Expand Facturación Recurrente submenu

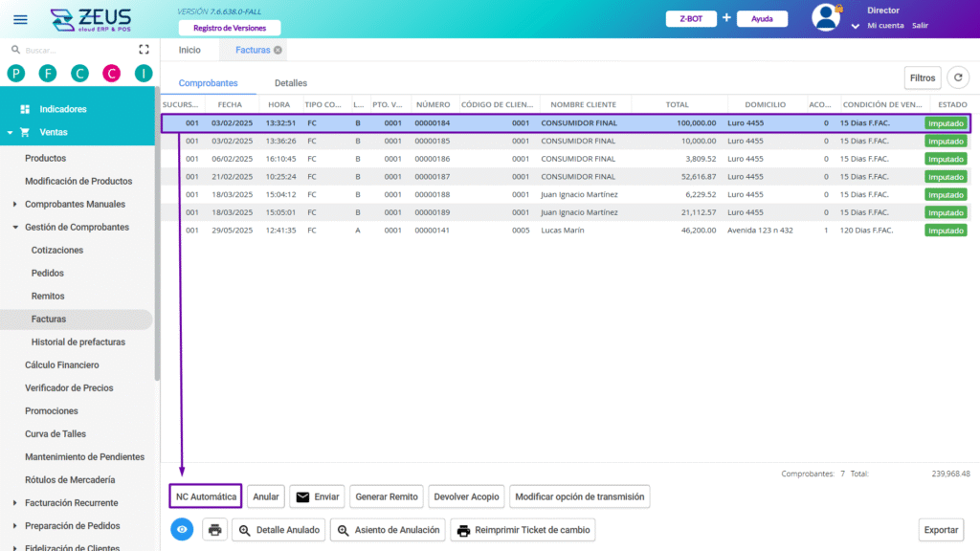(x=15, y=503)
